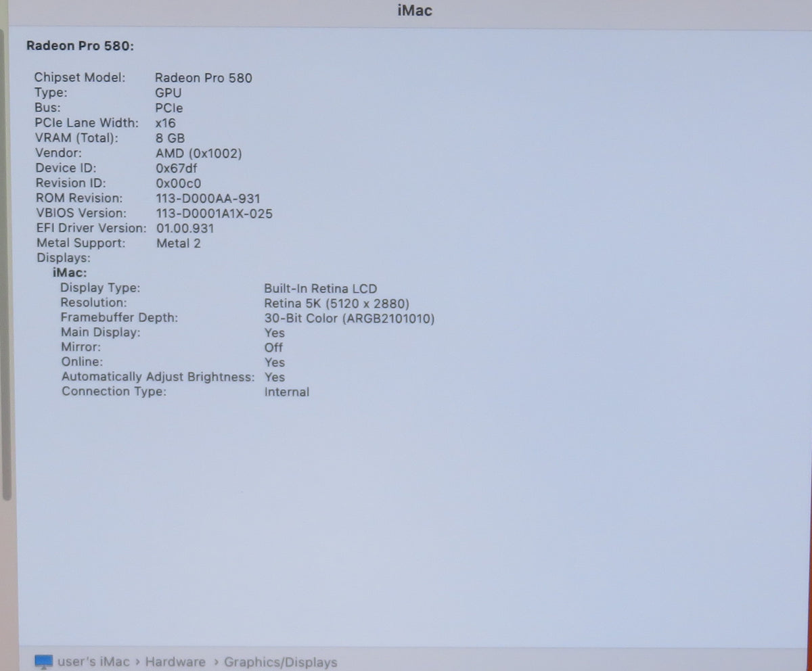Click the "VRAM (Total):" label

[x=76, y=138]
